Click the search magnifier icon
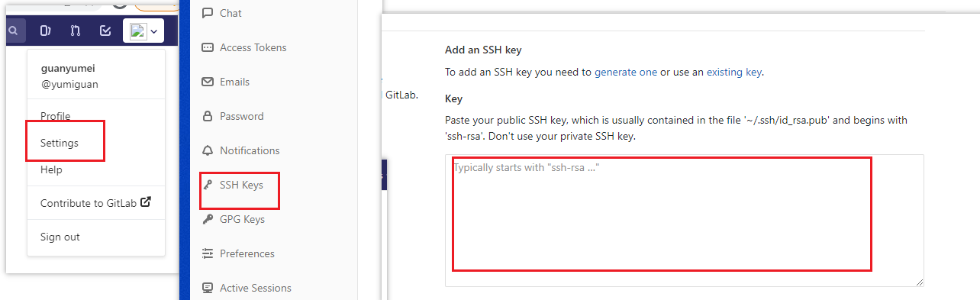Screen dimensions: 980x300 click(13, 31)
